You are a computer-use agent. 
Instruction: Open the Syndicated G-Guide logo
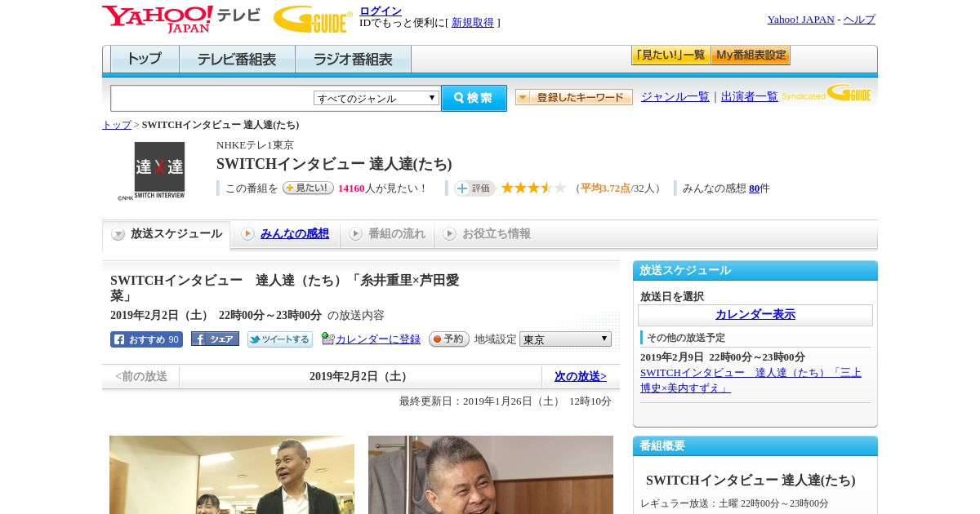(826, 93)
